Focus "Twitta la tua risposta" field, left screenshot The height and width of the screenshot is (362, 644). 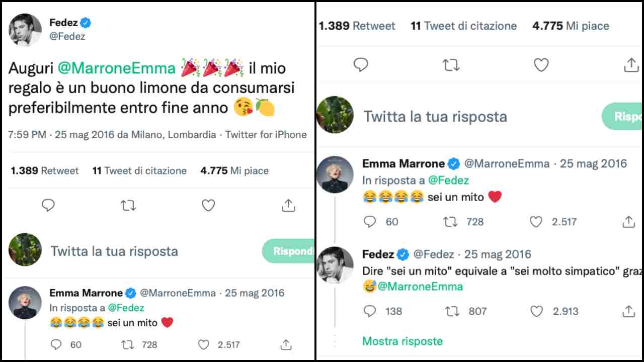coord(115,251)
